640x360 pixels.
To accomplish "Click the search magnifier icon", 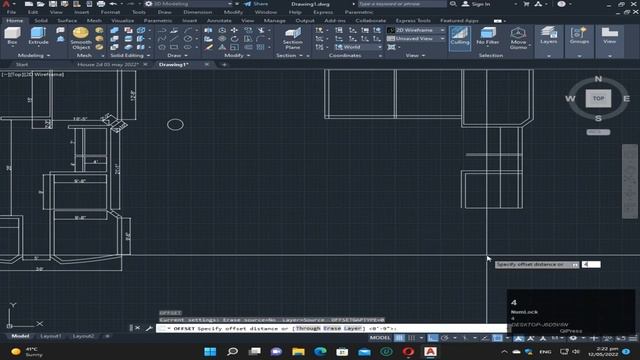I will pos(453,4).
